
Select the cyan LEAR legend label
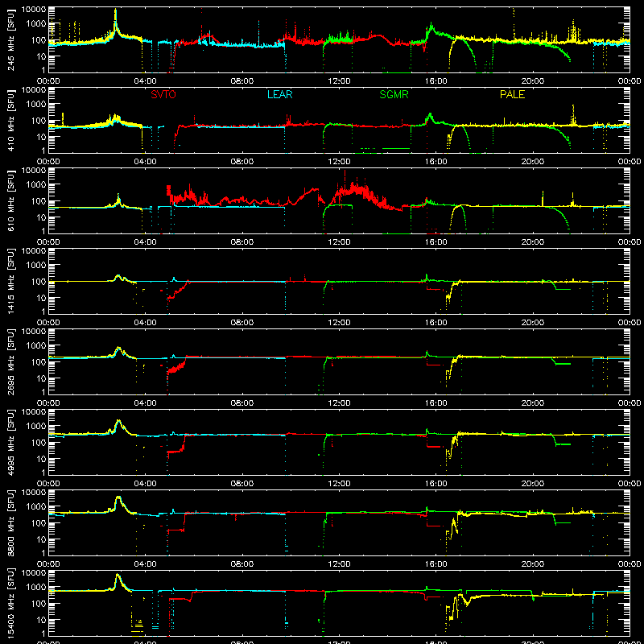pos(279,95)
